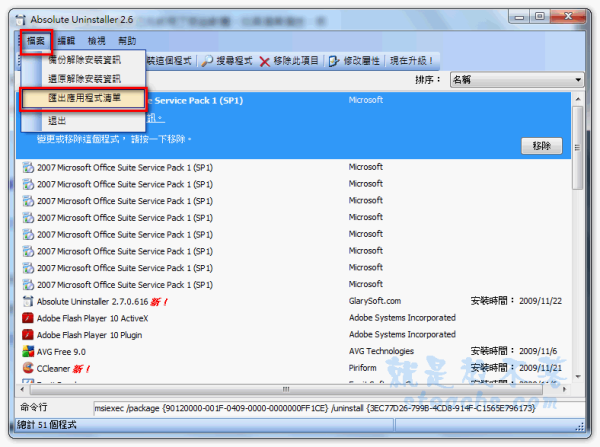The image size is (600, 447).
Task: Click the horizontal scrollbar right arrow
Action: 564,390
